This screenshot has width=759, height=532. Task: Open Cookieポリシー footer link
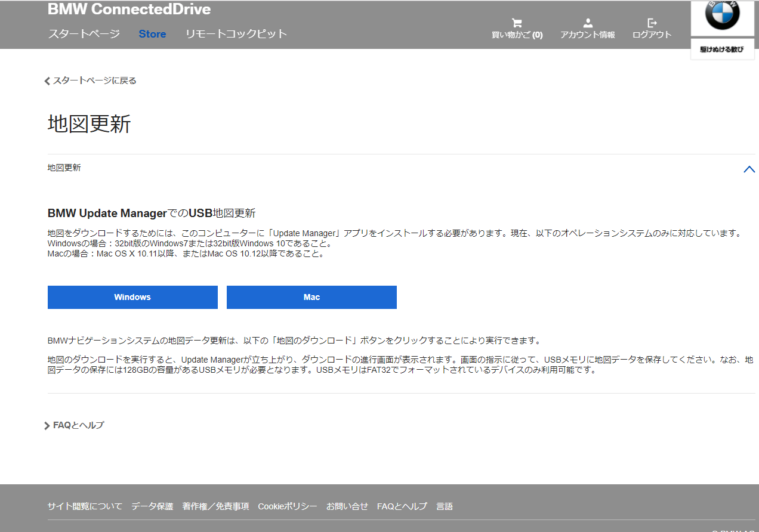point(288,506)
